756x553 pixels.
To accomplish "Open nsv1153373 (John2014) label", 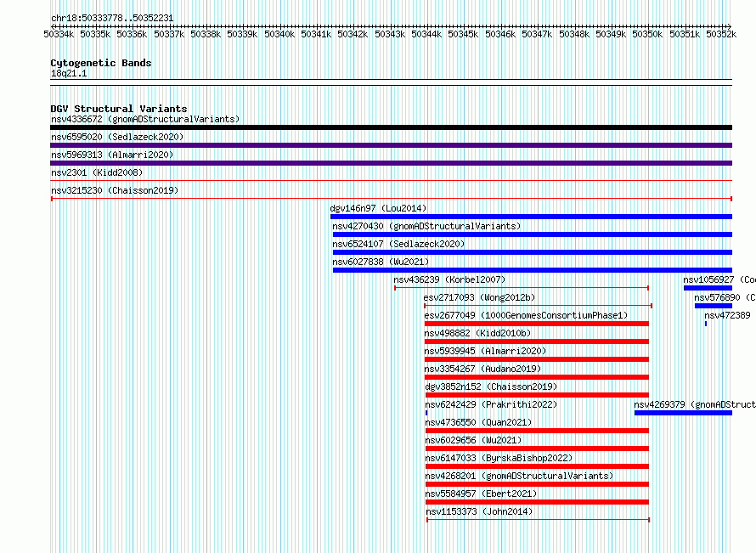I will tap(479, 511).
